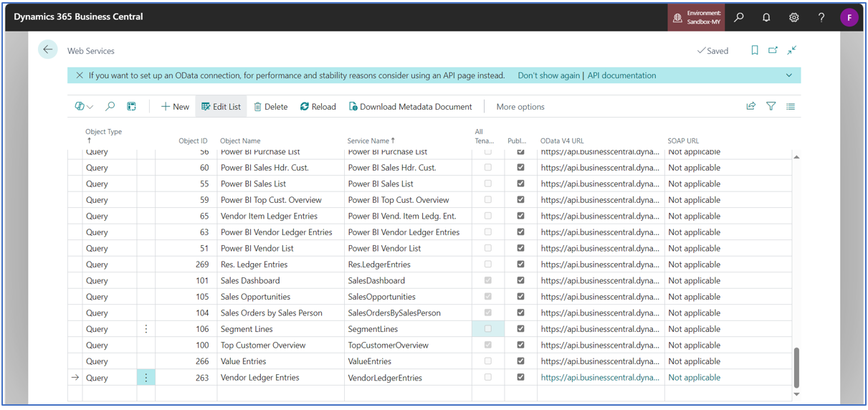Image resolution: width=868 pixels, height=410 pixels.
Task: Expand the notification bar chevron
Action: click(789, 75)
